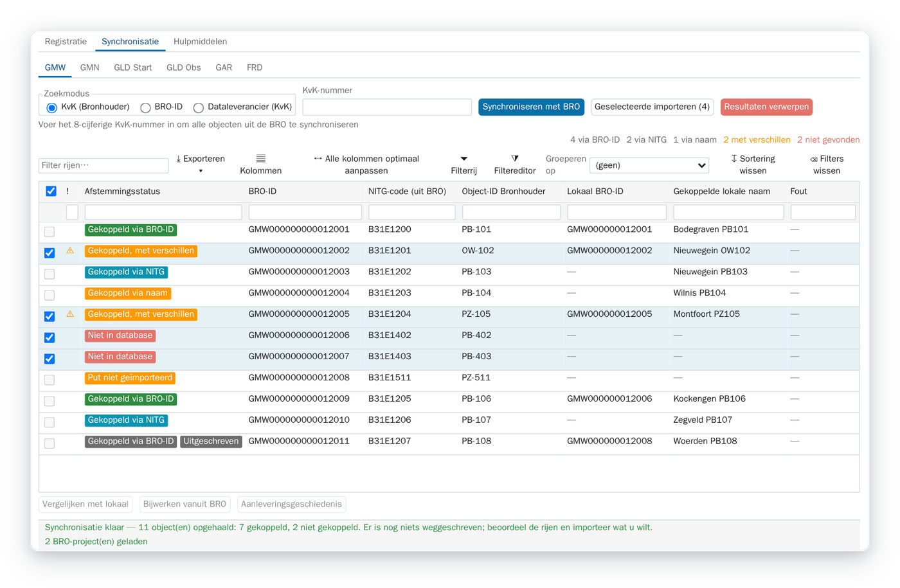
Task: Click the Put niet geïmporteerd status badge
Action: (x=130, y=378)
